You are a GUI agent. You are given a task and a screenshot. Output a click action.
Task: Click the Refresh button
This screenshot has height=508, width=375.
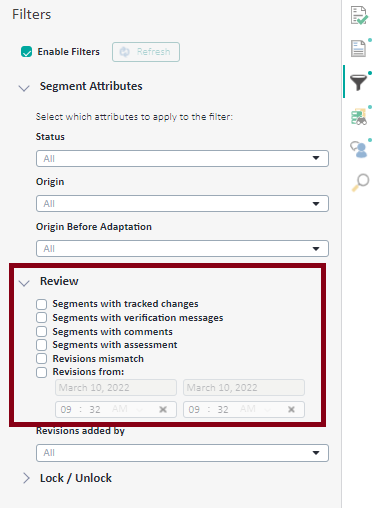coord(146,52)
